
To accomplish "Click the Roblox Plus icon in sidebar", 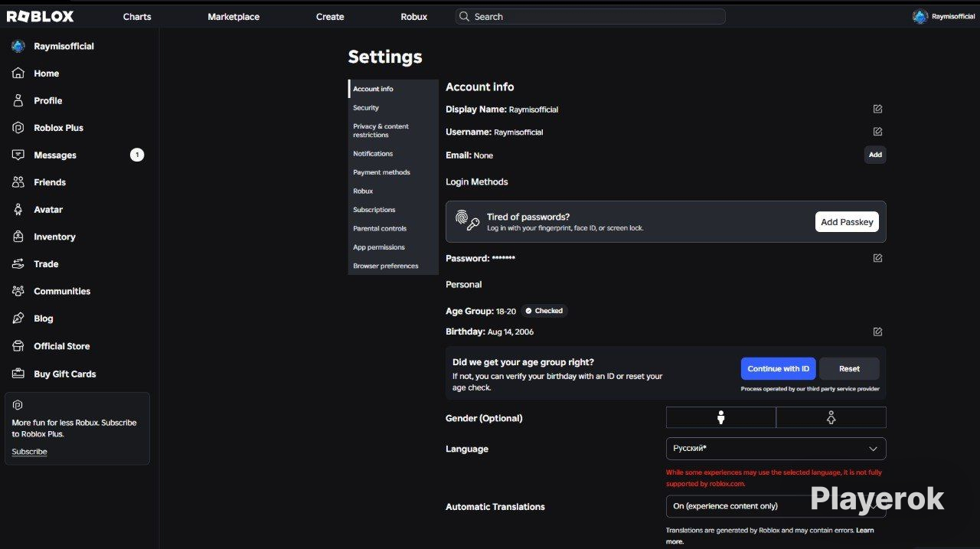I will click(18, 128).
